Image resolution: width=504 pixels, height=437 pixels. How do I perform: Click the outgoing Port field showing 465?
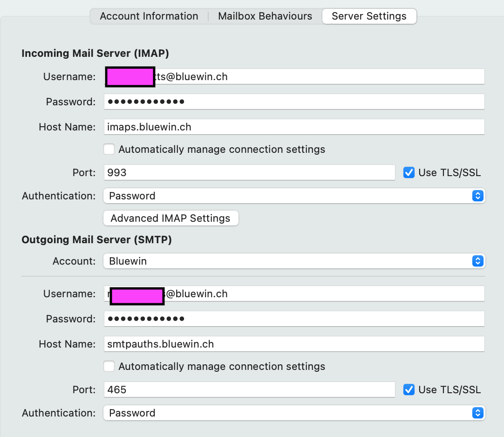(249, 390)
